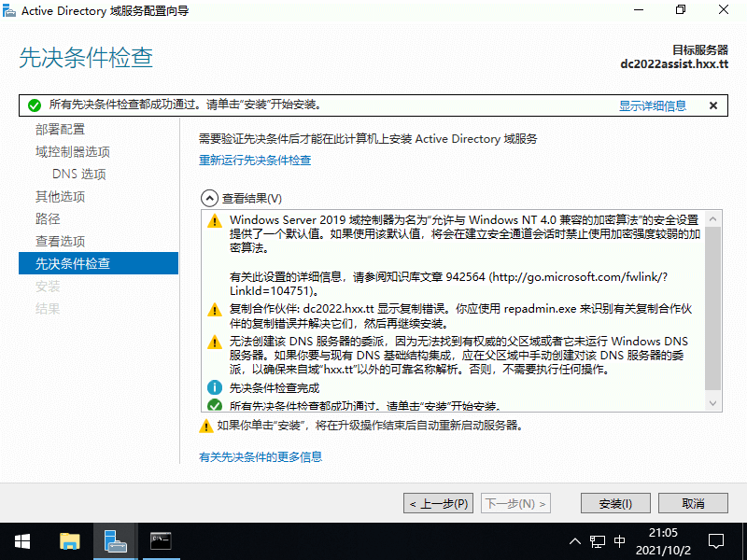Go to 域控制器选项 step in sidebar
This screenshot has height=560, width=747.
click(73, 152)
